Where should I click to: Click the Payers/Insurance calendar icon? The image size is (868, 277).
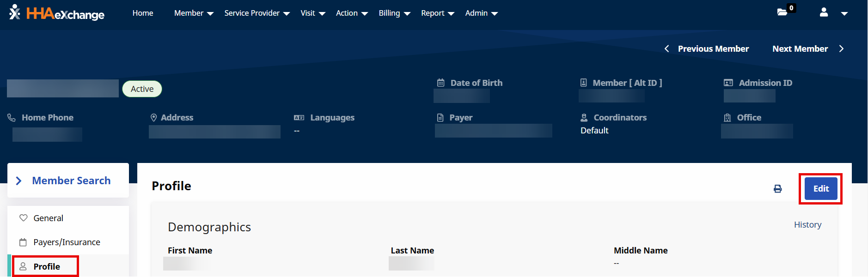pos(23,242)
